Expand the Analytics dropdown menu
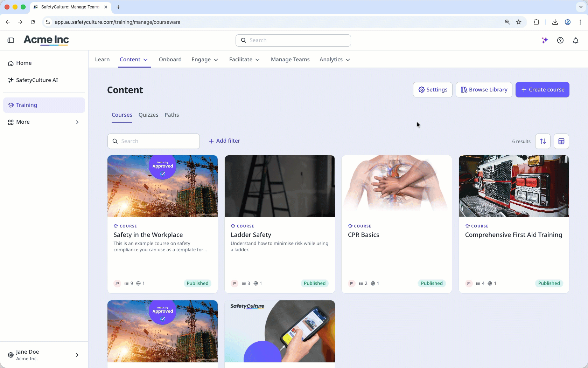Viewport: 588px width, 368px height. click(x=348, y=60)
